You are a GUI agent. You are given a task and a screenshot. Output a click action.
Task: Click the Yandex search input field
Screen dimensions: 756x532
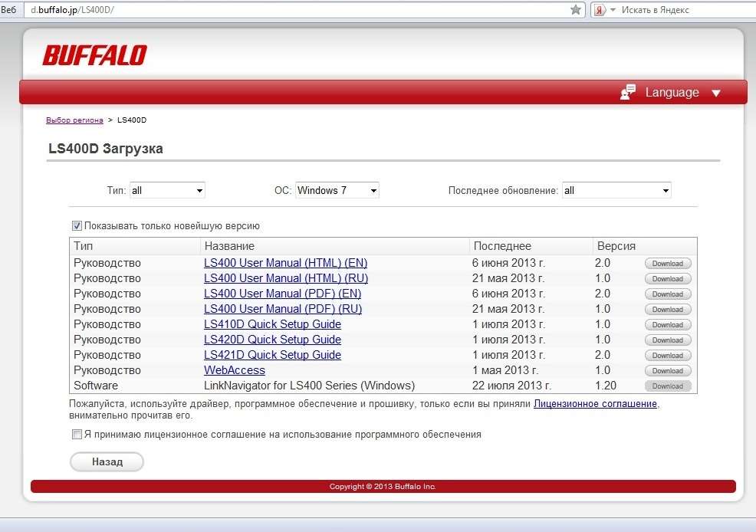click(682, 10)
